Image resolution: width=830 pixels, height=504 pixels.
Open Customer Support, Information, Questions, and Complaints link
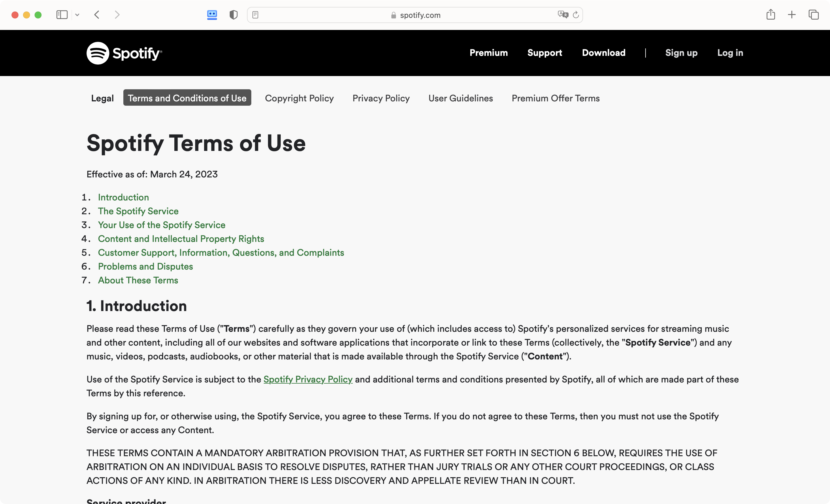221,252
